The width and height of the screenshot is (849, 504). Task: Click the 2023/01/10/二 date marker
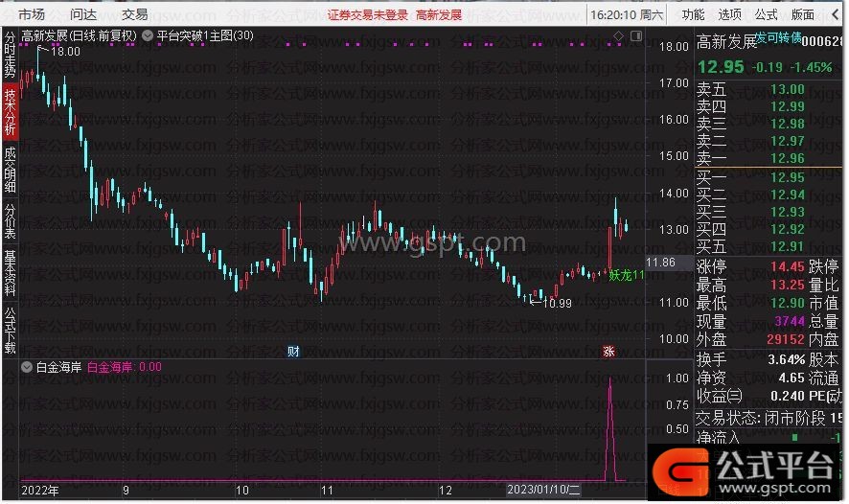[x=543, y=490]
